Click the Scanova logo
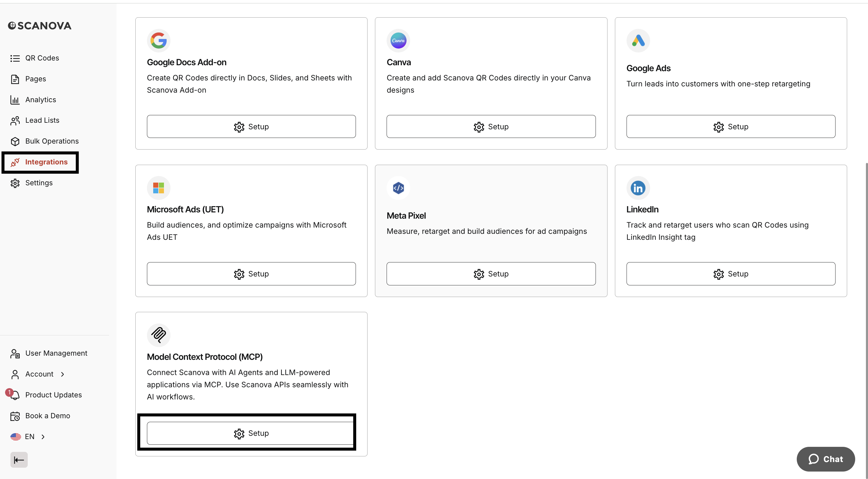The width and height of the screenshot is (868, 479). click(x=40, y=26)
